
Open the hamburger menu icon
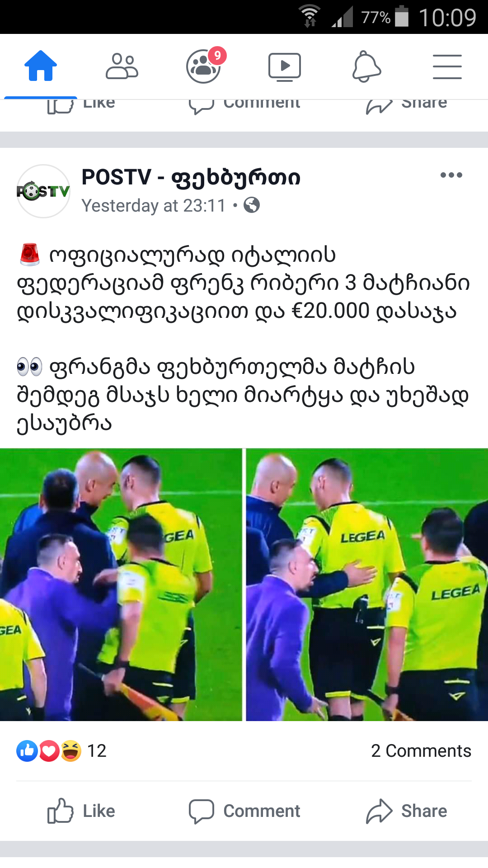pyautogui.click(x=447, y=66)
